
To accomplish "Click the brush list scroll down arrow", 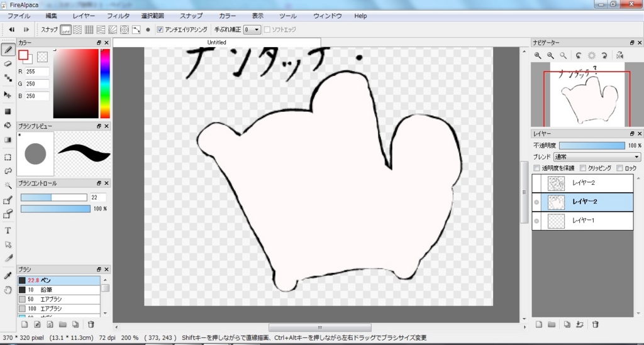I will pyautogui.click(x=105, y=314).
